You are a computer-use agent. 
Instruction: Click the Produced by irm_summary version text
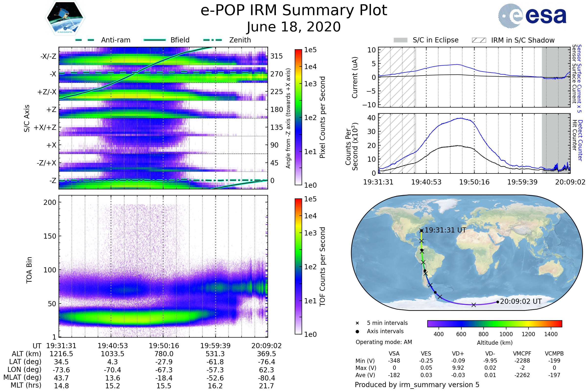coord(417,385)
